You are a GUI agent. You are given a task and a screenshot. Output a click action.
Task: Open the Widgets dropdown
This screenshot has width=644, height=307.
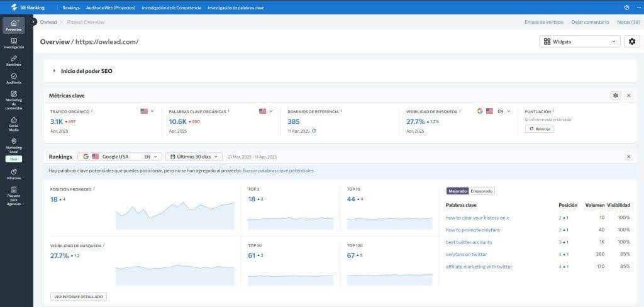(579, 42)
